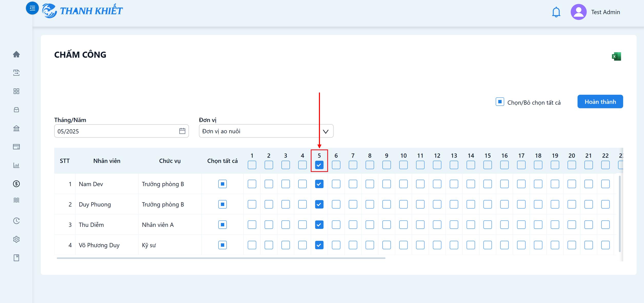The width and height of the screenshot is (644, 303).
Task: Open the grid dashboard sidebar icon
Action: [16, 91]
